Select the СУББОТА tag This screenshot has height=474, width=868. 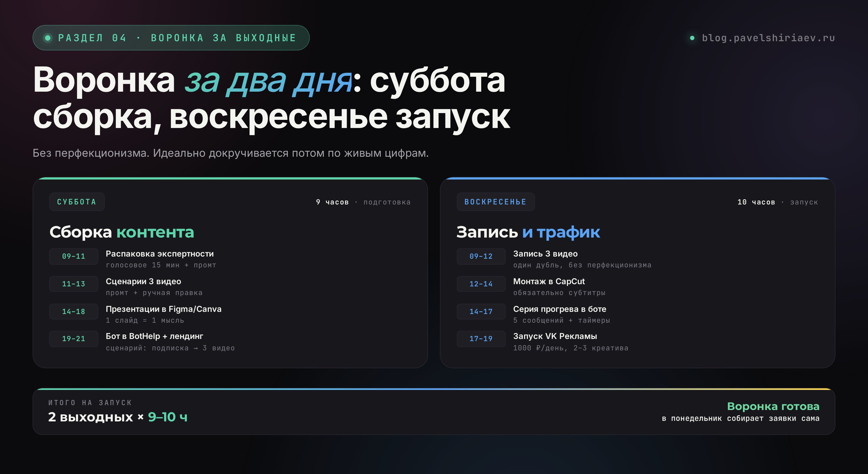pos(77,202)
